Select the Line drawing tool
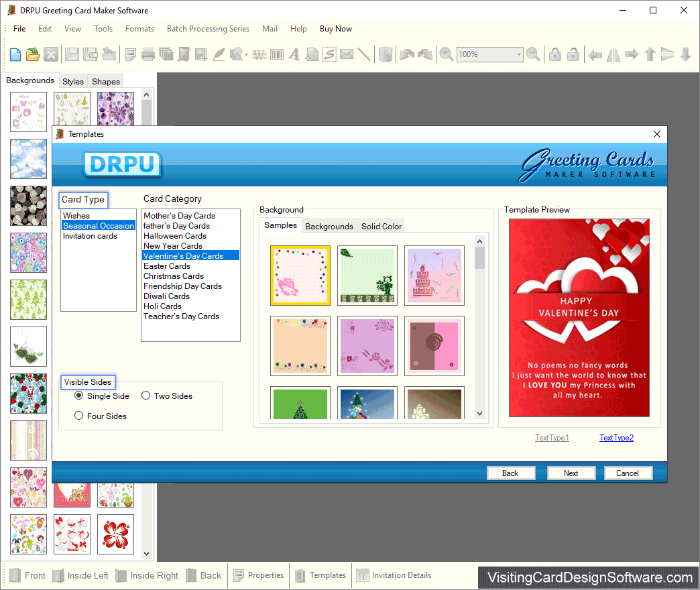The image size is (700, 590). pyautogui.click(x=364, y=54)
